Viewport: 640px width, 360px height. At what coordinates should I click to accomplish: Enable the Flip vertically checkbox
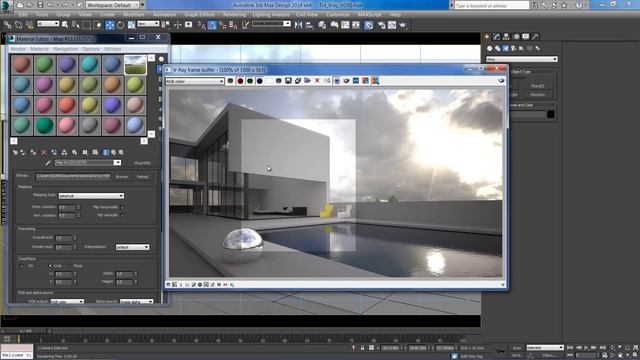coord(122,215)
